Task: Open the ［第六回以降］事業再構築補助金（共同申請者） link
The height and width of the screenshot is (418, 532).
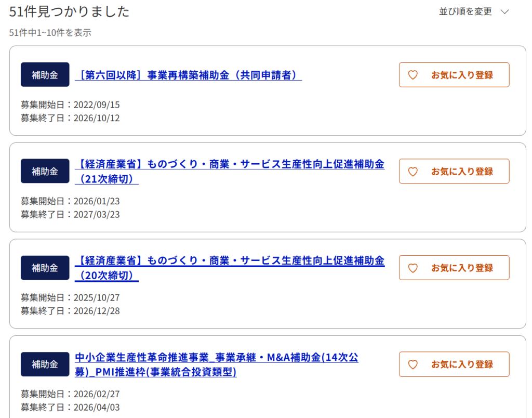Action: [x=188, y=75]
